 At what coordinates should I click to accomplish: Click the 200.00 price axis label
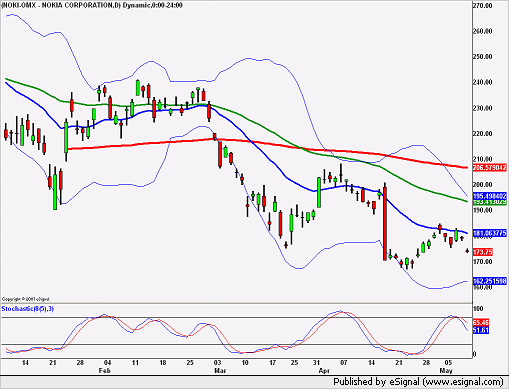(482, 185)
